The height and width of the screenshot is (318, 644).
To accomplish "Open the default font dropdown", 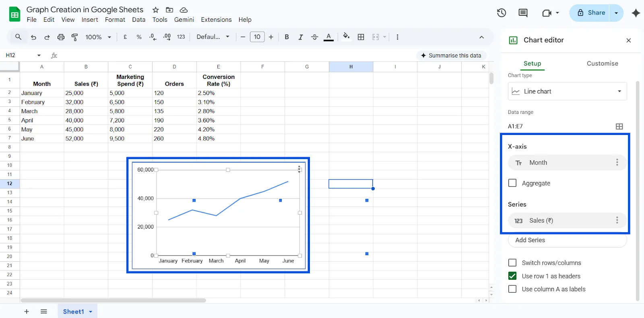I will point(213,37).
